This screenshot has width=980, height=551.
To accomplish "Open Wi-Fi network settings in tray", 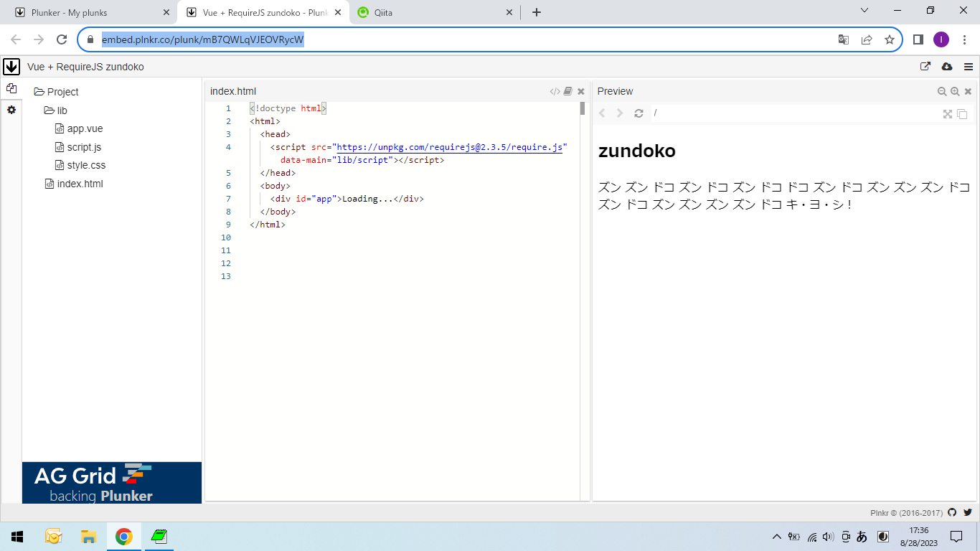I will pos(812,537).
